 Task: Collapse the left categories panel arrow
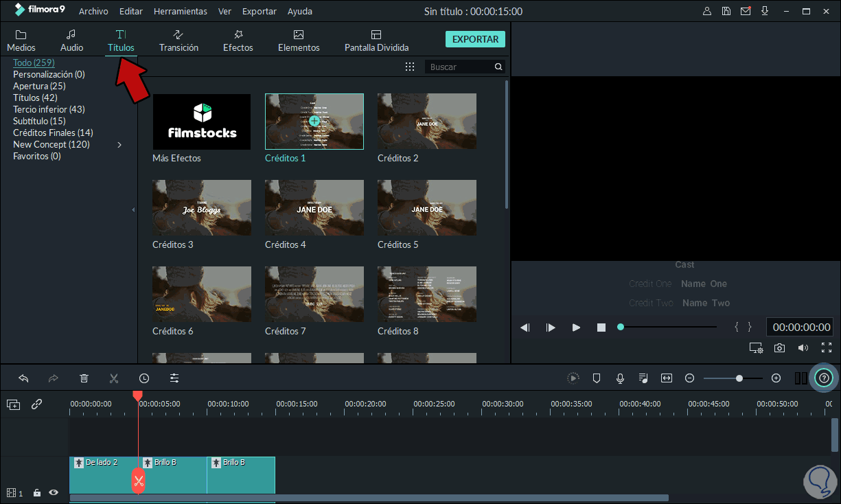pos(133,209)
